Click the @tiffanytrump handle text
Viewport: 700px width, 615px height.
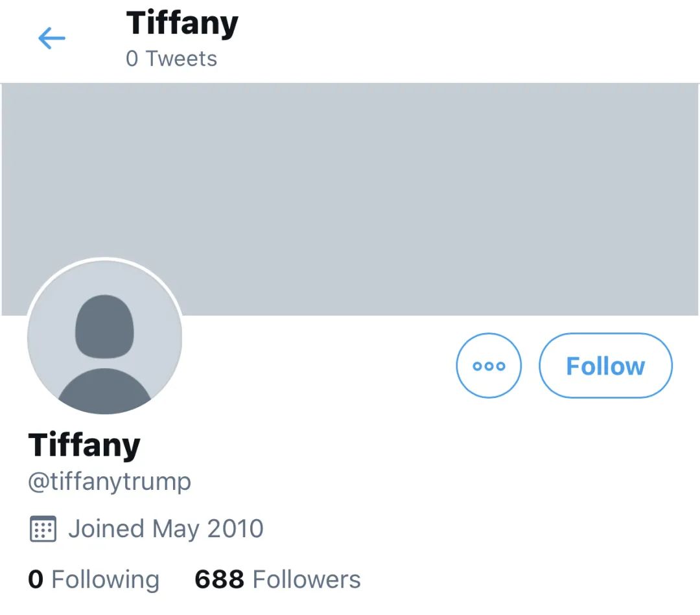(110, 482)
